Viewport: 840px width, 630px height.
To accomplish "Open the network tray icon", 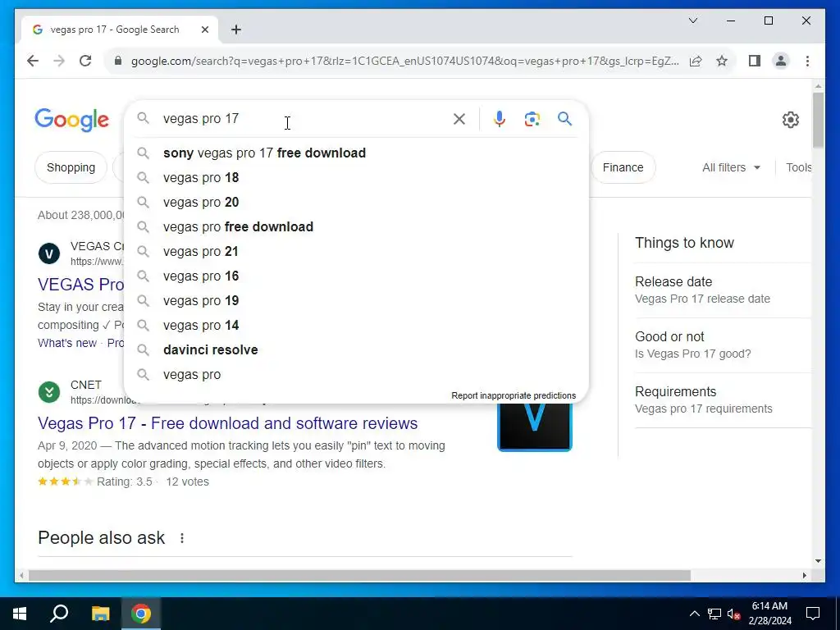I will click(714, 614).
